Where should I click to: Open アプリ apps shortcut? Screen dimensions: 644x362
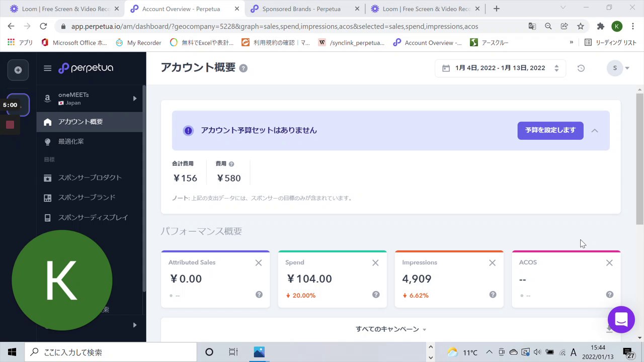[20, 43]
